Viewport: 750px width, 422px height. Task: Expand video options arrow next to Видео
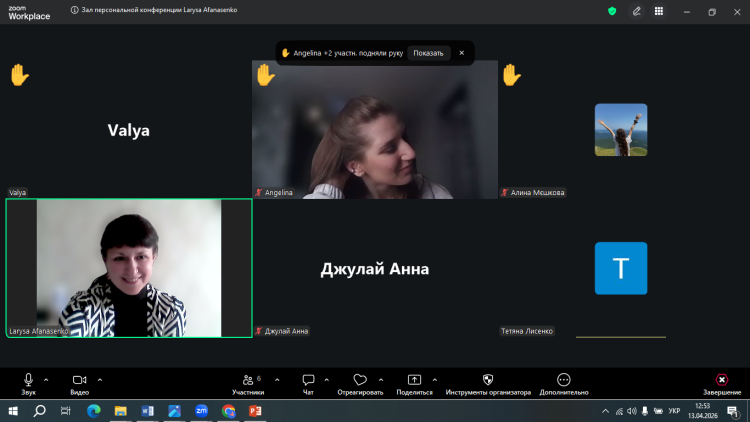click(100, 379)
